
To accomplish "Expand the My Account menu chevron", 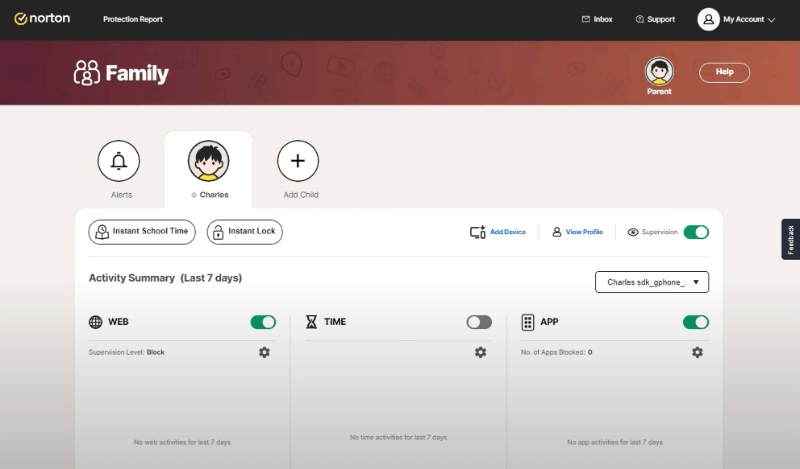I will coord(771,20).
